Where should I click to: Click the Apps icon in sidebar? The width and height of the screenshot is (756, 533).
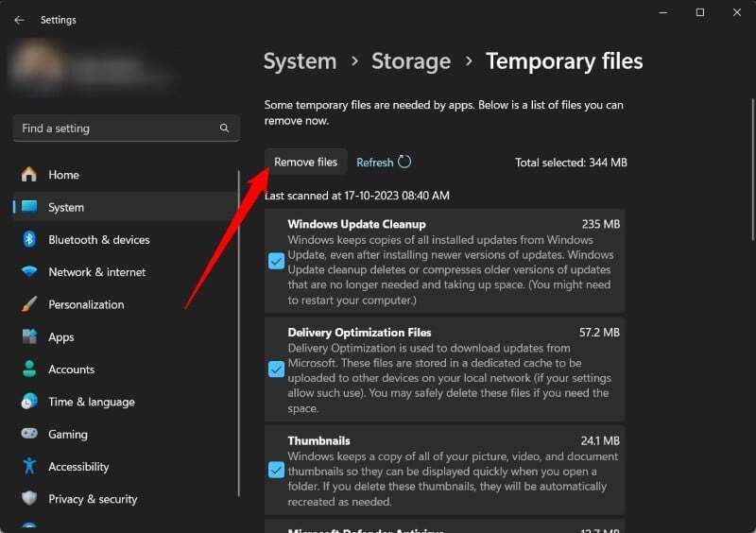29,336
